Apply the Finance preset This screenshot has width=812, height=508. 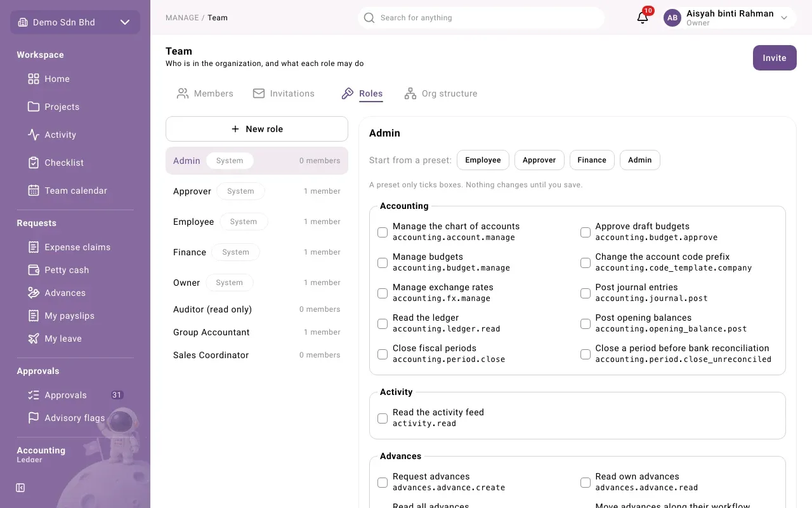(x=592, y=160)
